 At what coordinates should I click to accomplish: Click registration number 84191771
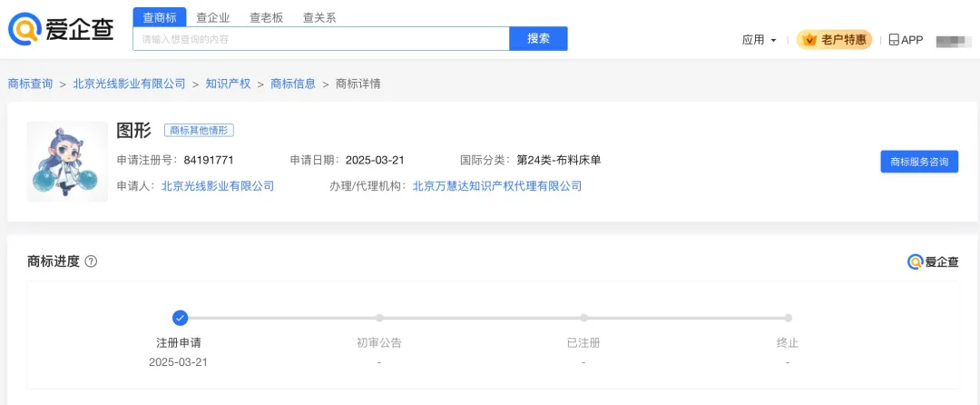(209, 160)
